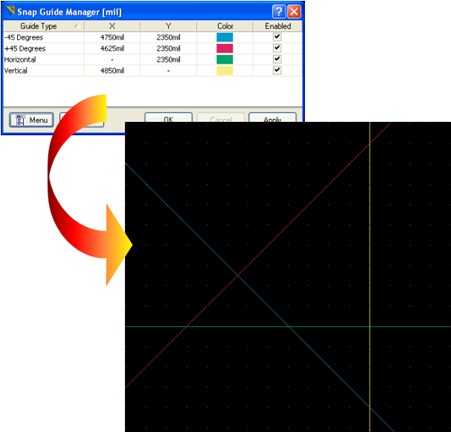The width and height of the screenshot is (451, 432).
Task: Disable the -45 Degrees guide checkbox
Action: point(277,37)
